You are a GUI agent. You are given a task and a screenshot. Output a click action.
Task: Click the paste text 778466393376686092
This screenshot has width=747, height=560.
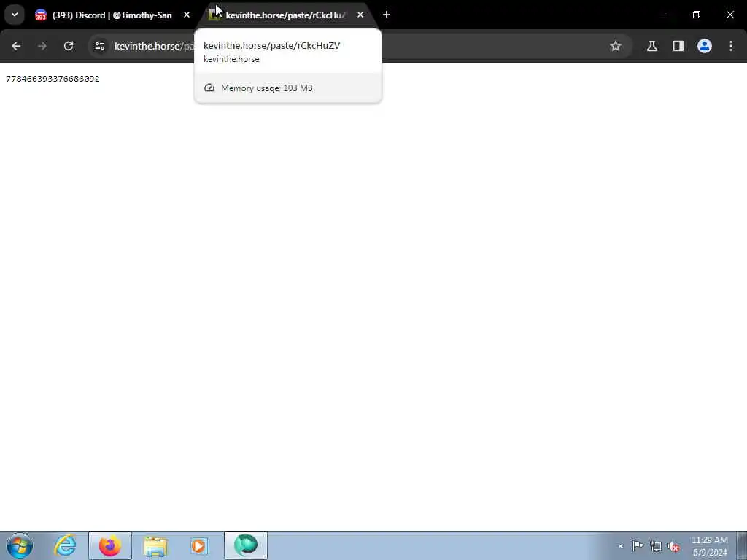[x=53, y=79]
